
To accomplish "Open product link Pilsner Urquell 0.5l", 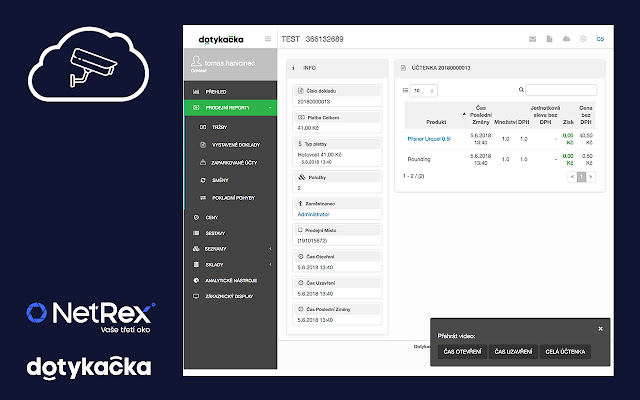I will point(429,139).
